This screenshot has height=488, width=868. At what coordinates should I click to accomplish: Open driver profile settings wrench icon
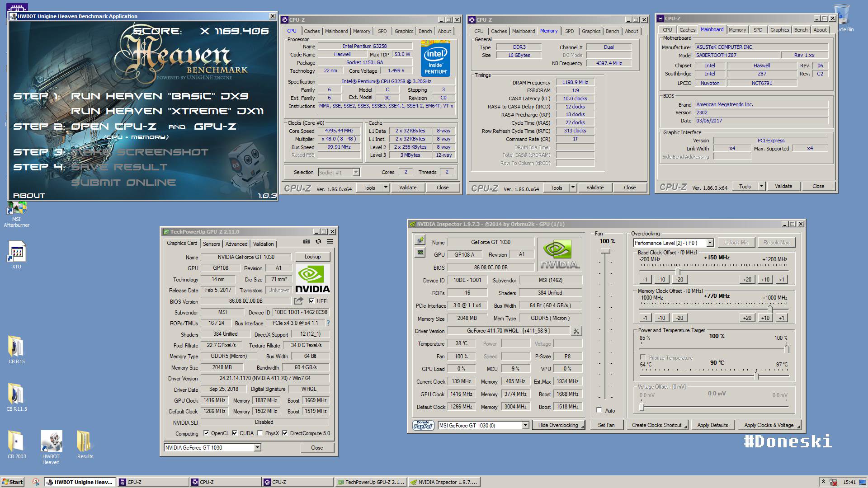tap(576, 331)
